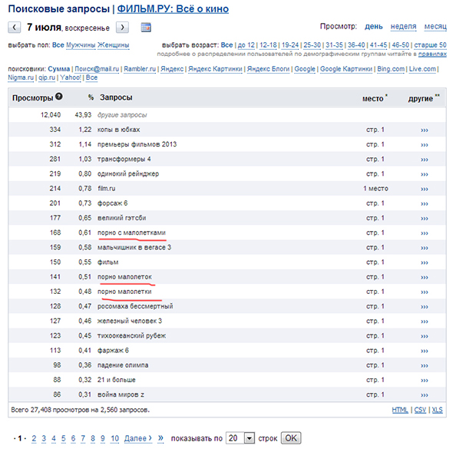Viewport: 476px width, 452px height.
Task: Select the 25-30 age group filter
Action: [x=312, y=45]
